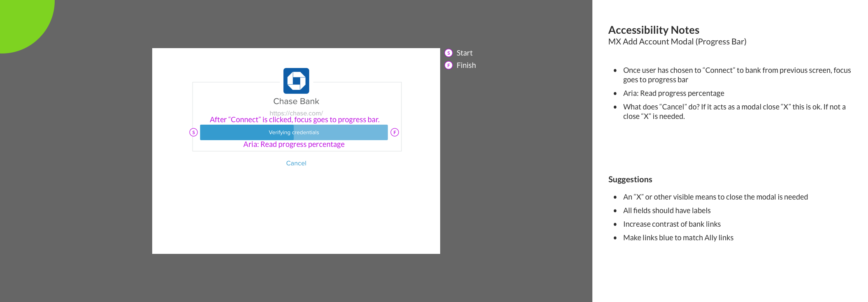This screenshot has width=868, height=302.
Task: Click the Cancel link in the modal
Action: [296, 163]
